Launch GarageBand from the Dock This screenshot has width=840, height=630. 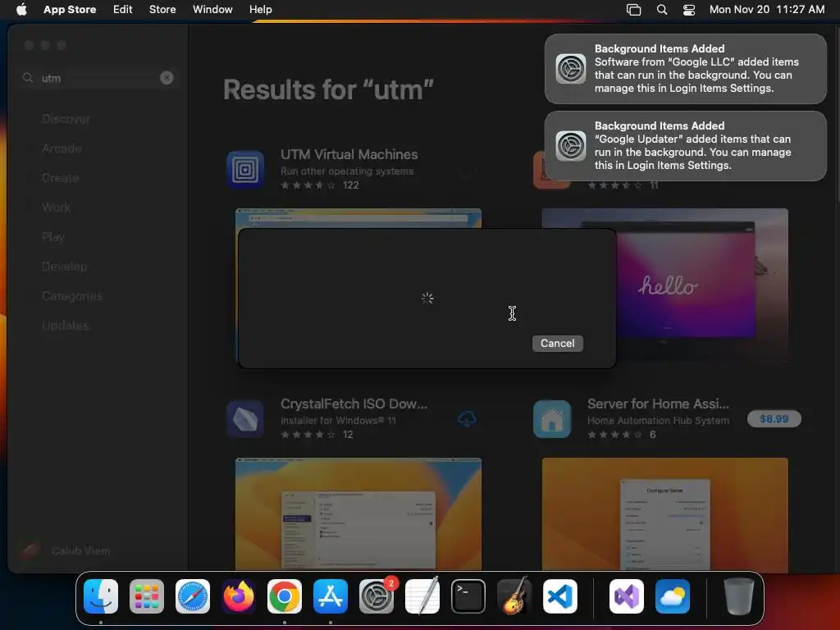click(x=514, y=596)
